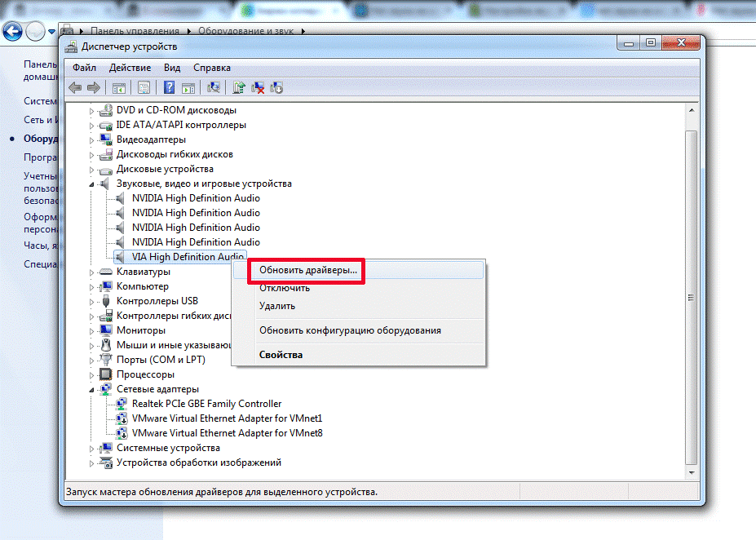
Task: Collapse the Звуковые, видео и игровые устройства node
Action: click(x=91, y=184)
